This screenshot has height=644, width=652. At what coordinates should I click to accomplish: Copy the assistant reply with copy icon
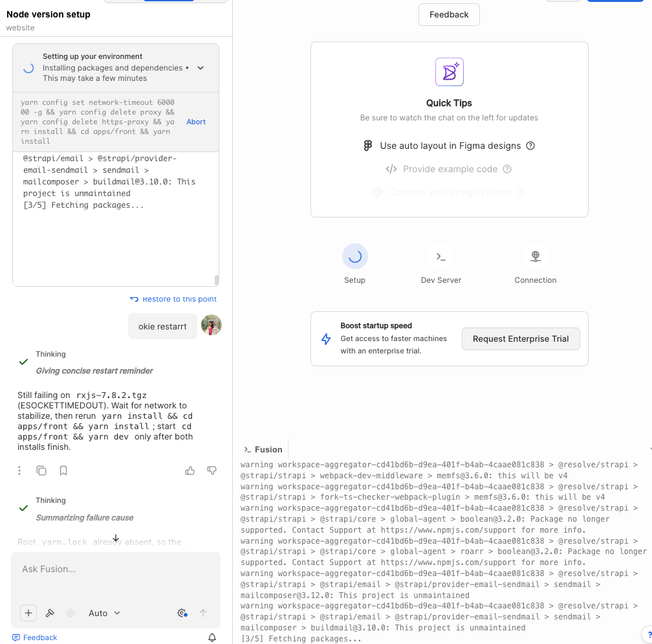pos(41,471)
